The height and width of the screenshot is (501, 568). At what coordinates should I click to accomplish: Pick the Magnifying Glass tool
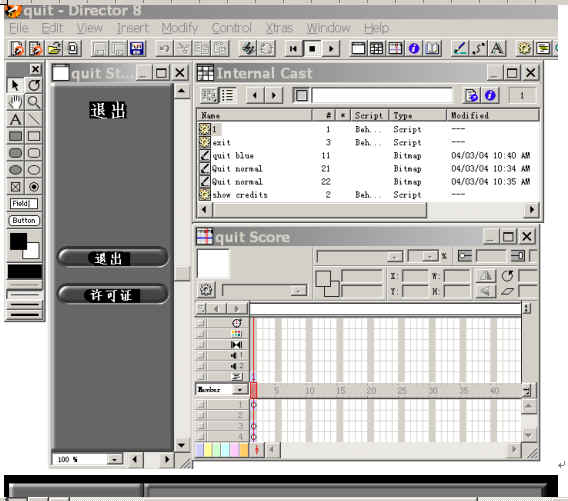tap(34, 103)
